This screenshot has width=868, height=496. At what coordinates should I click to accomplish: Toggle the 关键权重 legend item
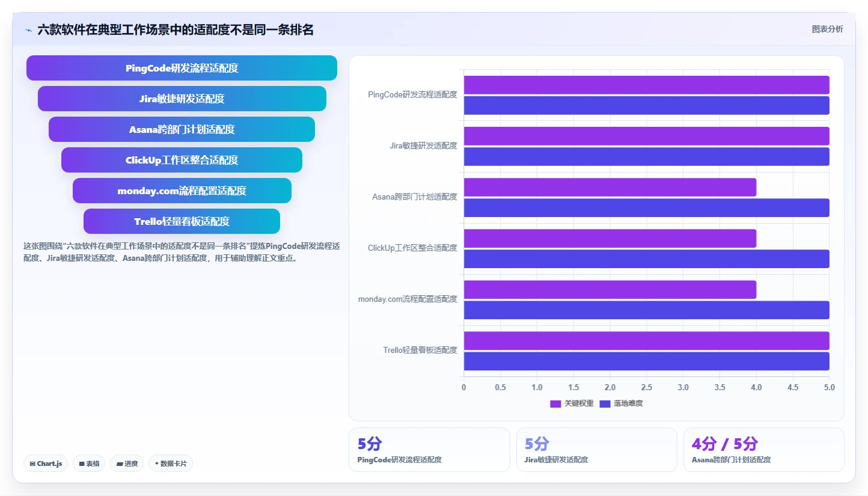coord(572,403)
